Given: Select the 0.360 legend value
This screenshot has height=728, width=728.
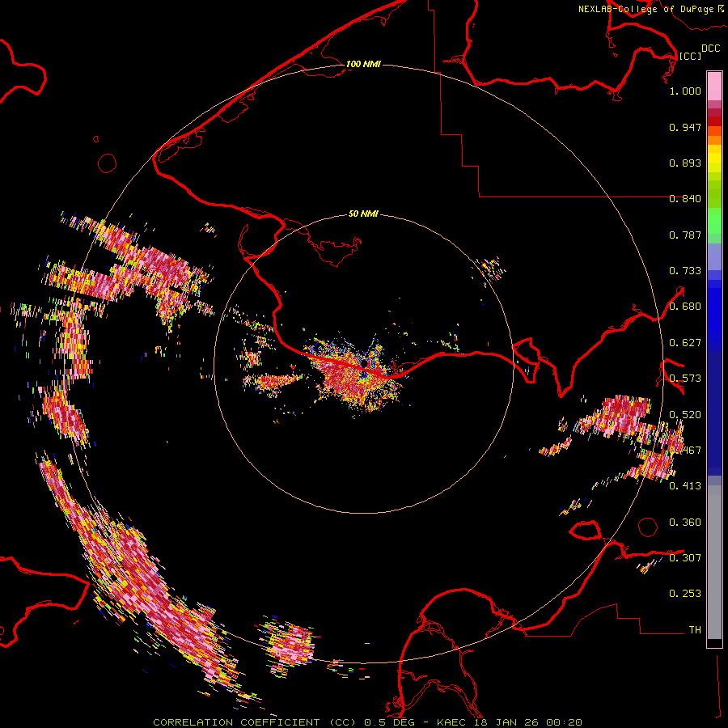Looking at the screenshot, I should (x=685, y=523).
